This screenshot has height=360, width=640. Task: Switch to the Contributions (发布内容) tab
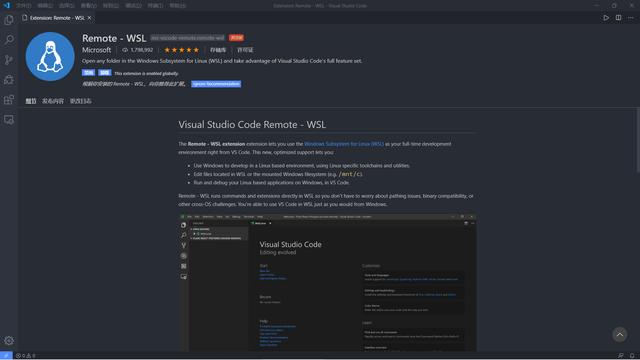click(53, 101)
